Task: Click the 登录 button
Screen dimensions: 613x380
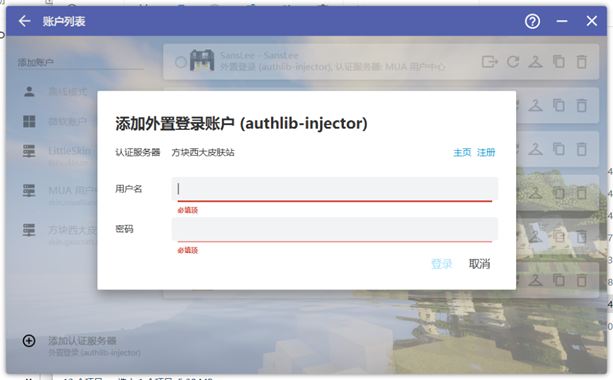Action: pyautogui.click(x=441, y=264)
